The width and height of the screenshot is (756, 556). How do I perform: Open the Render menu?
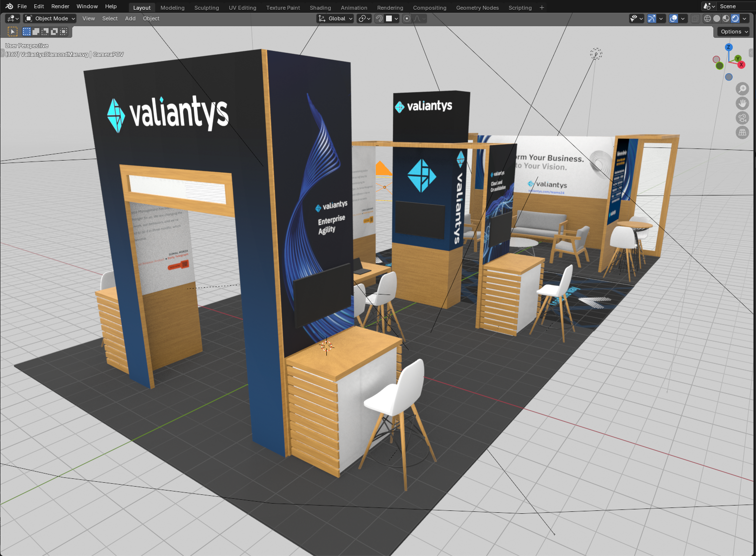point(60,6)
